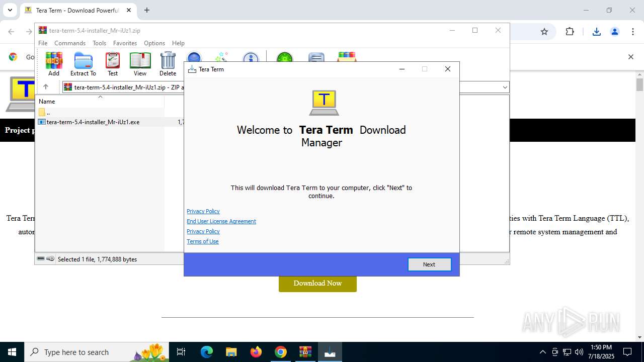Viewport: 644px width, 362px height.
Task: Launch Firefox from the taskbar
Action: pos(256,352)
